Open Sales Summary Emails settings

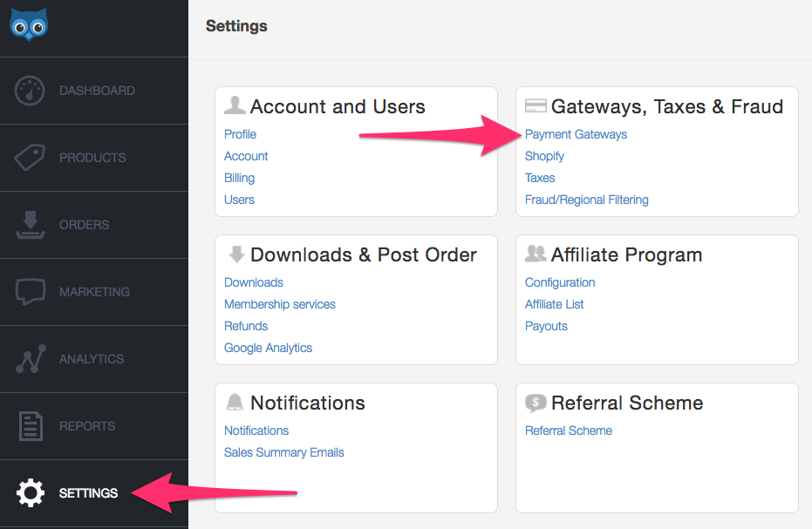tap(283, 452)
